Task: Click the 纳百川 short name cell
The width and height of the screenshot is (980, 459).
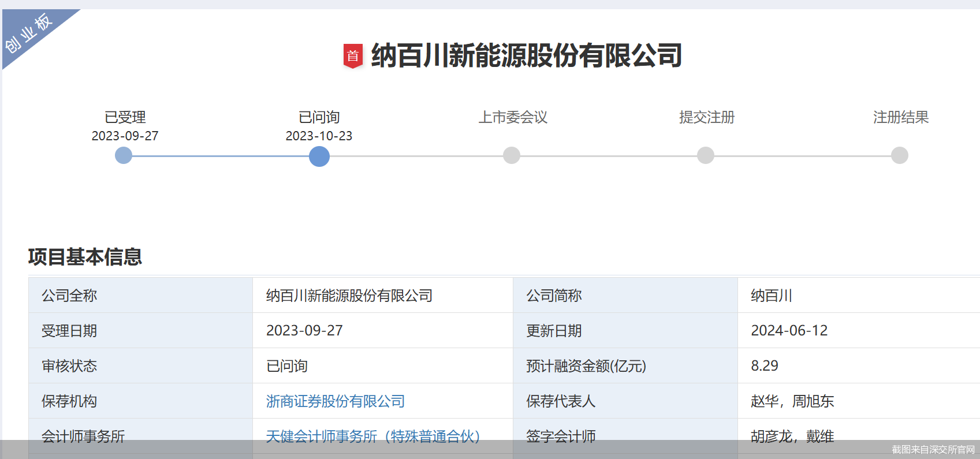Action: click(x=859, y=296)
